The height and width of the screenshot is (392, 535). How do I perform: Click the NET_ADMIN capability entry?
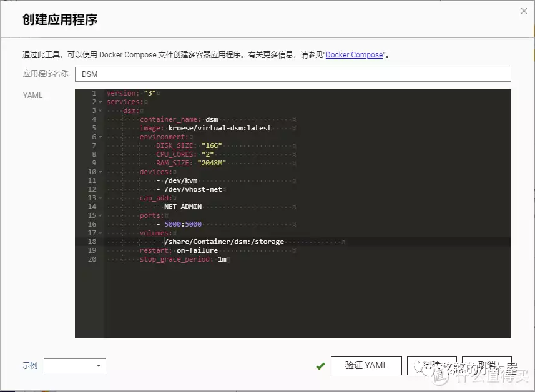tap(183, 207)
